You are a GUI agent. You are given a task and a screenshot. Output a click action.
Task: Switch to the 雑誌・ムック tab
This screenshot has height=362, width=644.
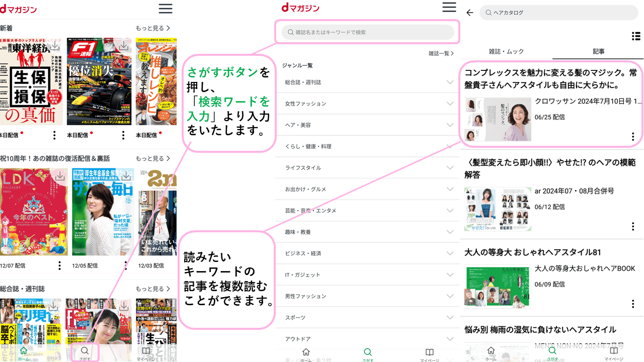pos(506,51)
